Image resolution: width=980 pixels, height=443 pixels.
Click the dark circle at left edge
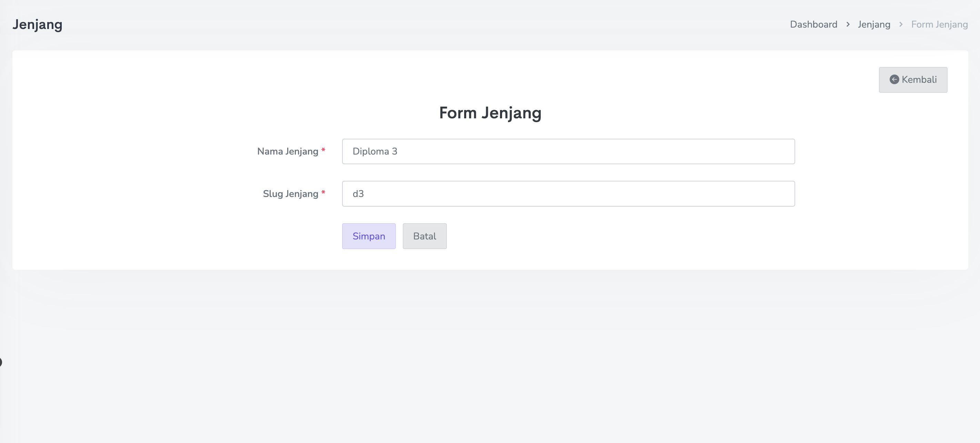click(x=1, y=362)
